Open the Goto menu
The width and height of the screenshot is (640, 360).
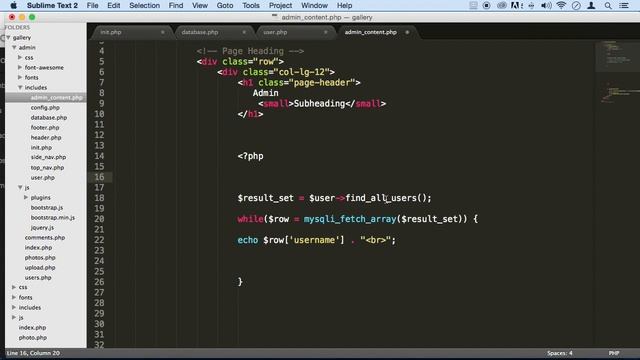tap(225, 5)
